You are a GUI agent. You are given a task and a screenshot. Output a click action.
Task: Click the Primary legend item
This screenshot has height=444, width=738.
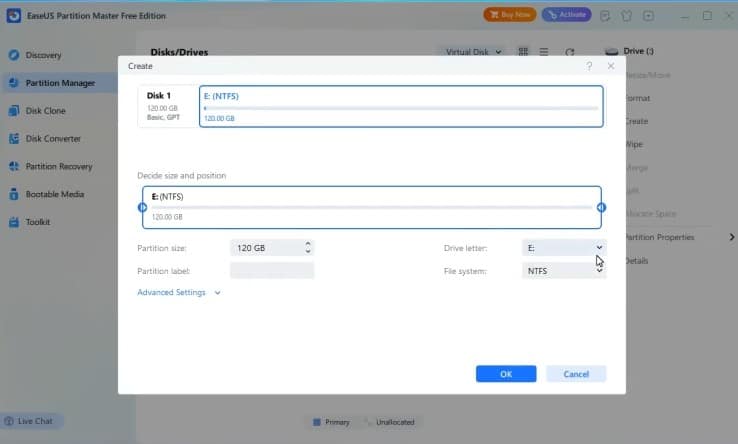coord(331,422)
